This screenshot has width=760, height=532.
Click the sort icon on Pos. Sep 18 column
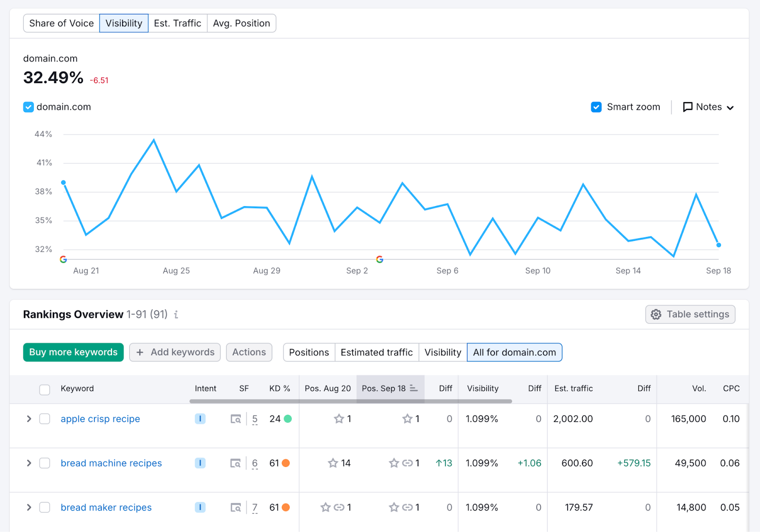(413, 389)
